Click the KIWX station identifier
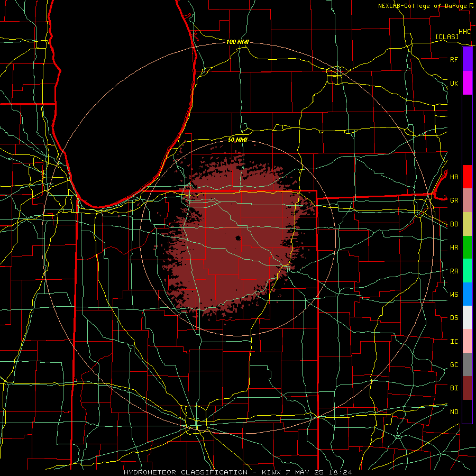Image resolution: width=476 pixels, height=476 pixels. 271,472
